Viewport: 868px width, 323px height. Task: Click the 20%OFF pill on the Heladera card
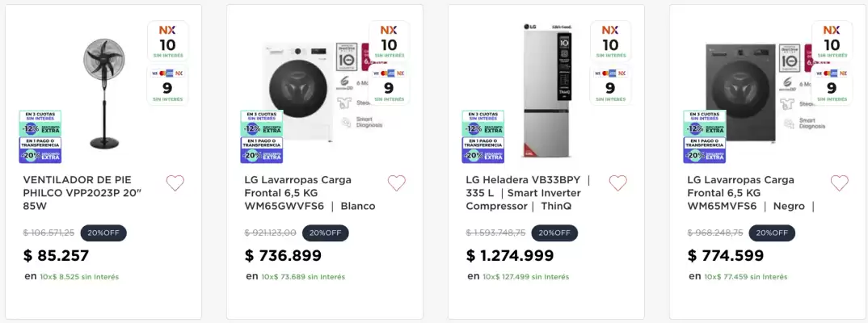[x=554, y=233]
